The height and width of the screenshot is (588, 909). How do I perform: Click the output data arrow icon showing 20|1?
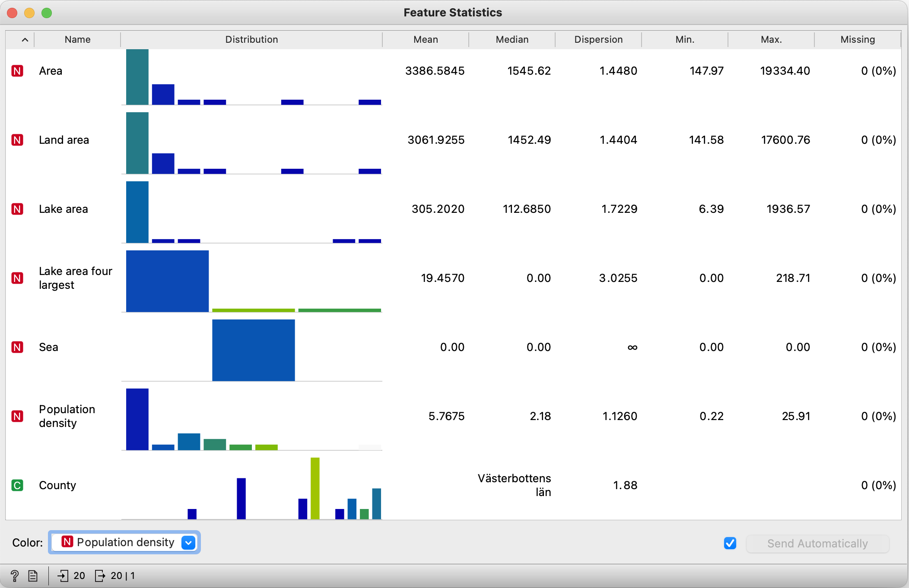101,575
